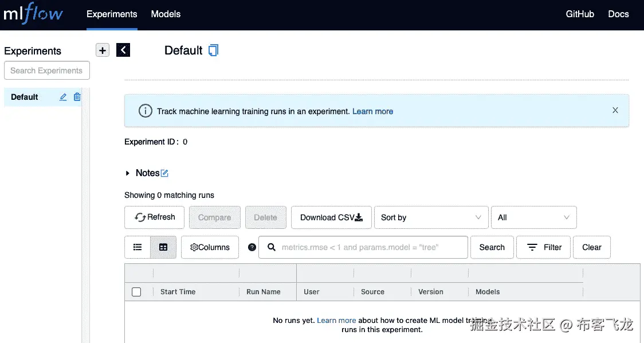This screenshot has width=644, height=343.
Task: Open the Sort by dropdown
Action: 431,217
